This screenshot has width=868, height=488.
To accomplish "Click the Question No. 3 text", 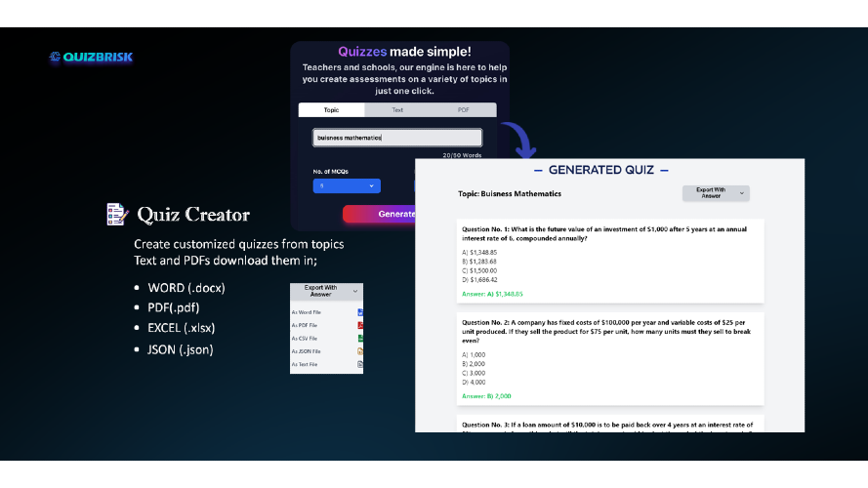I will (x=607, y=425).
